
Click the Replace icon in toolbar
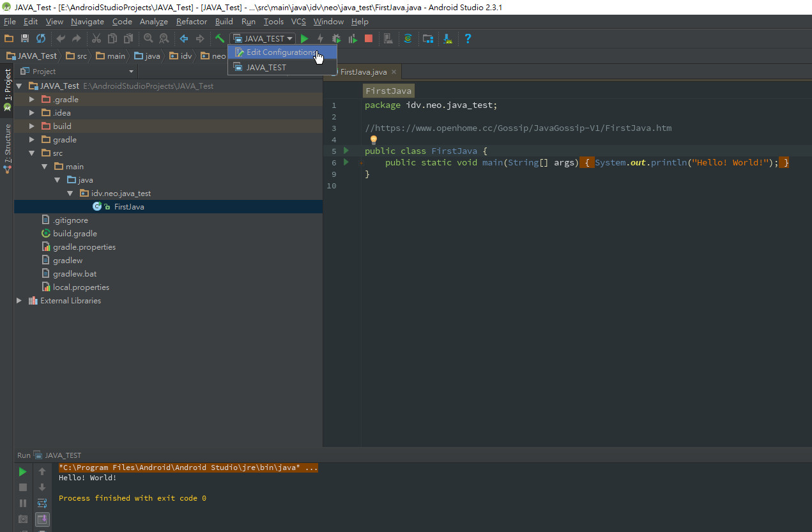pyautogui.click(x=164, y=39)
